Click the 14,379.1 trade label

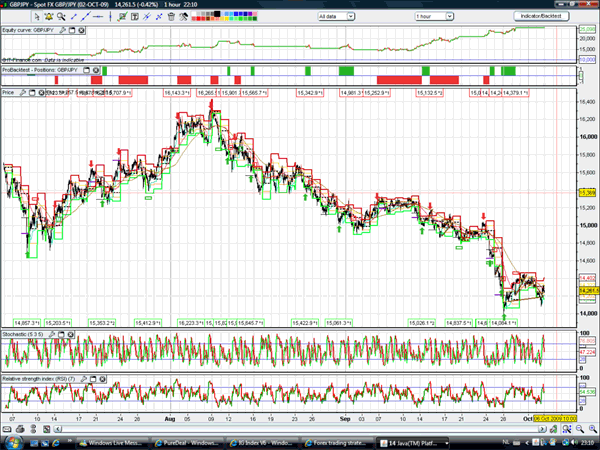pos(515,93)
